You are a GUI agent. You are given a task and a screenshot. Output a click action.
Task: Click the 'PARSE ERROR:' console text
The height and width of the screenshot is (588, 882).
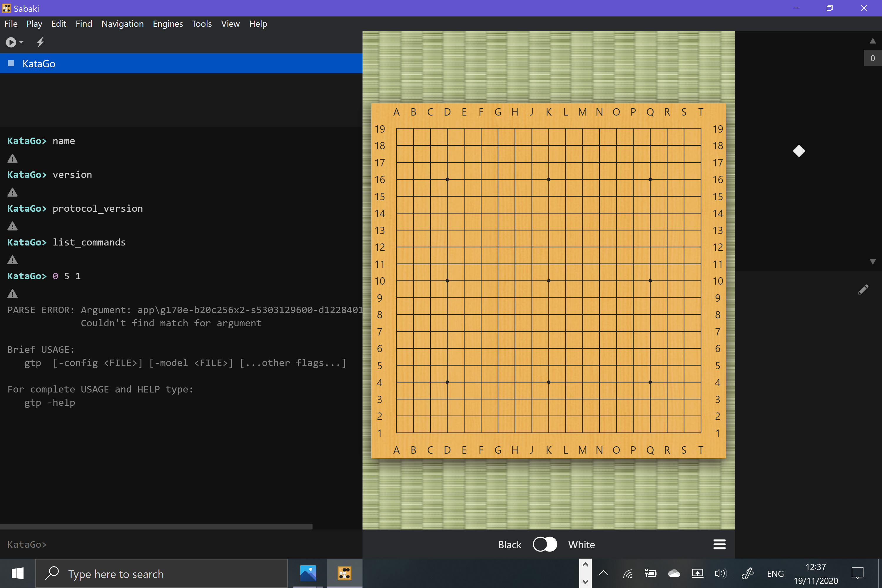(x=41, y=310)
